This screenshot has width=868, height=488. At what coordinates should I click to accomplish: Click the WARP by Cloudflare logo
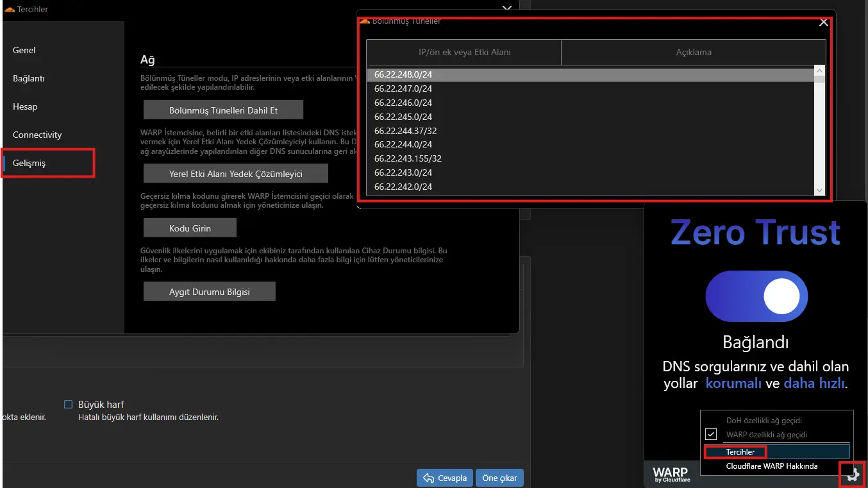tap(671, 475)
